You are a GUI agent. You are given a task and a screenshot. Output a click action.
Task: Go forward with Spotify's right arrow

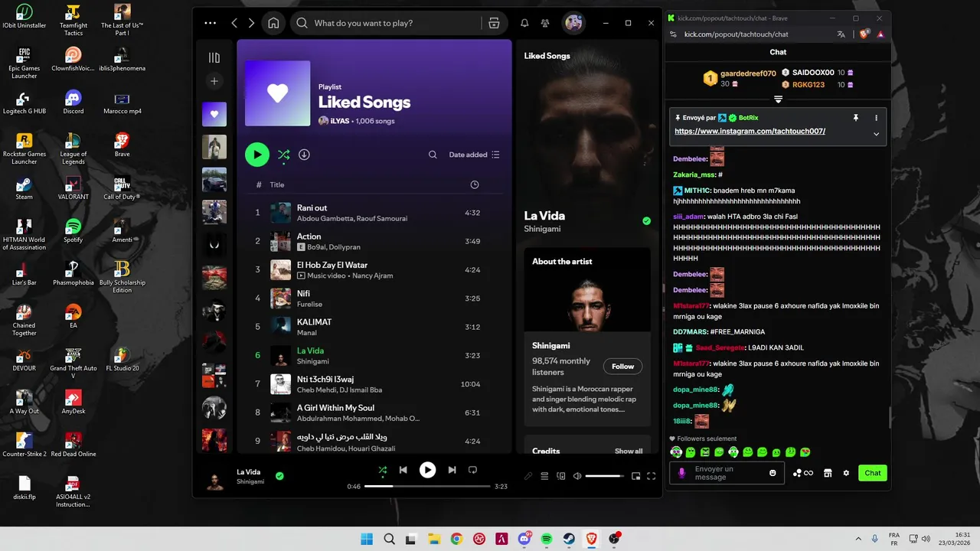coord(251,23)
